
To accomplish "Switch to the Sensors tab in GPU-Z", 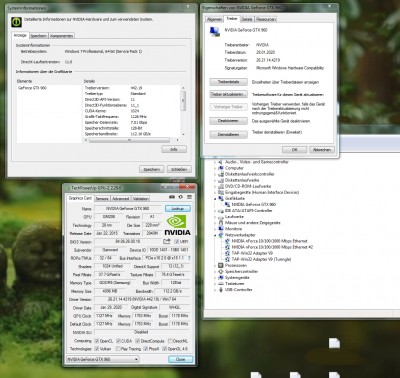I will click(102, 199).
